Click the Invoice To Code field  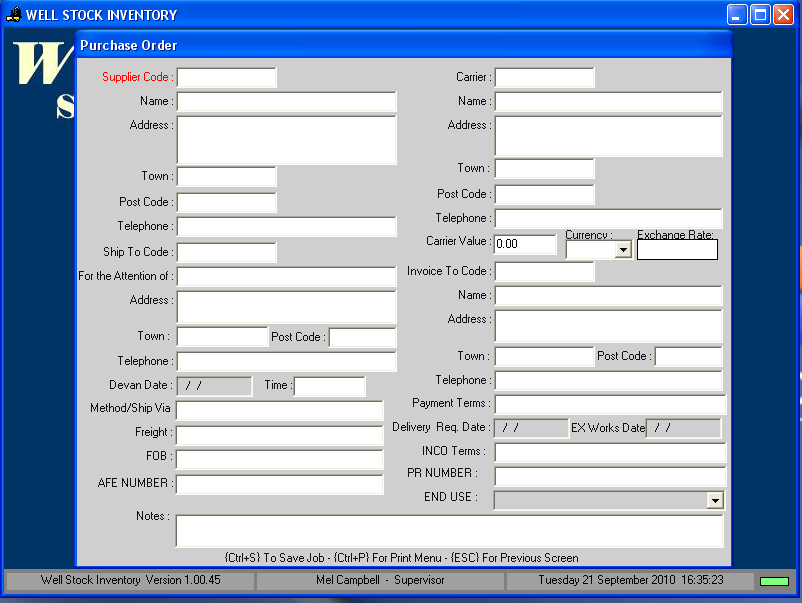(x=545, y=272)
